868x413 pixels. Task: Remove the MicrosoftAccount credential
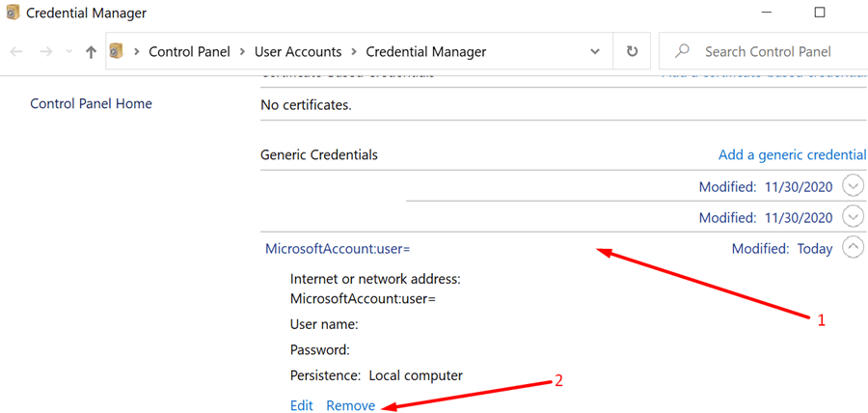pyautogui.click(x=351, y=405)
